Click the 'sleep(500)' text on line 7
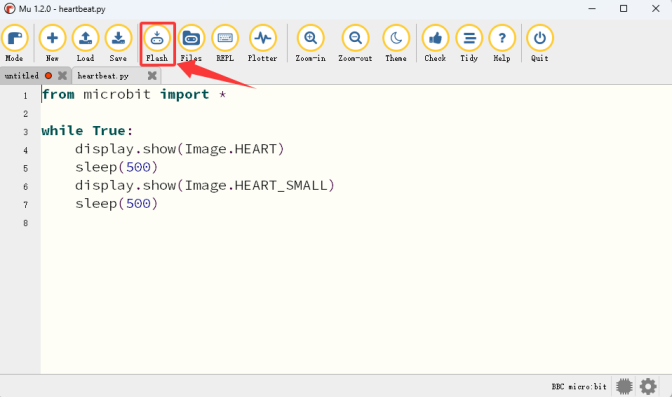The image size is (672, 398). coord(117,203)
